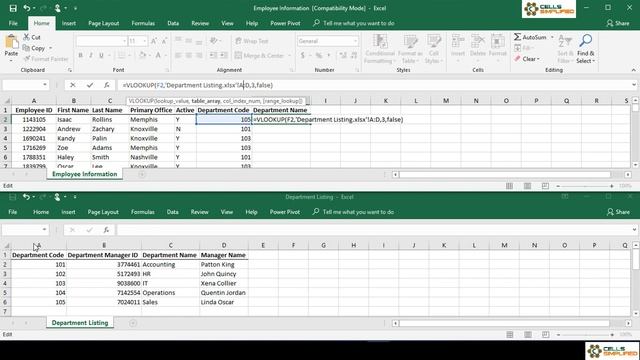Expand the top formula bar
This screenshot has height=360, width=640.
click(633, 85)
